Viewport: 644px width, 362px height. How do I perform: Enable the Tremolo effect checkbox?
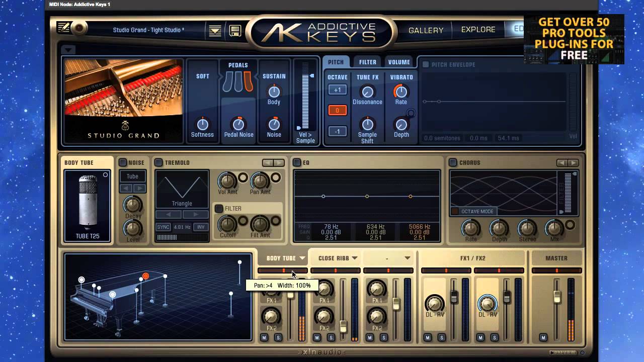coord(158,162)
